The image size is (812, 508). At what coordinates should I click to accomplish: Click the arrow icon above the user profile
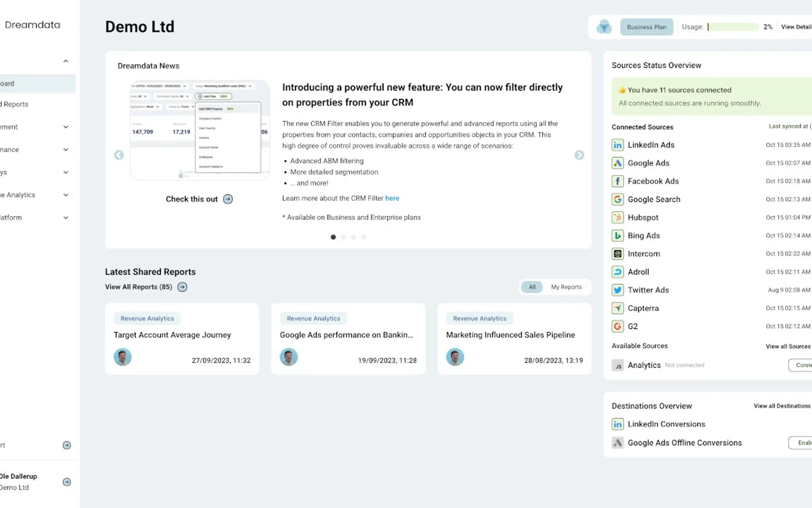click(x=66, y=446)
